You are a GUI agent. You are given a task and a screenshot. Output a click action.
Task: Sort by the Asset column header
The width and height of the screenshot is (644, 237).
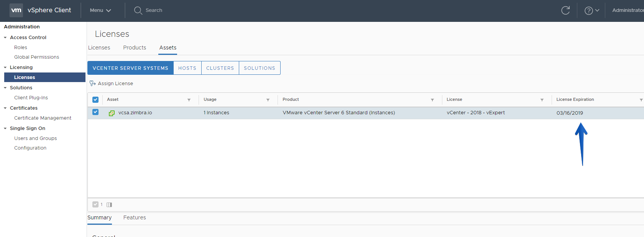click(113, 100)
